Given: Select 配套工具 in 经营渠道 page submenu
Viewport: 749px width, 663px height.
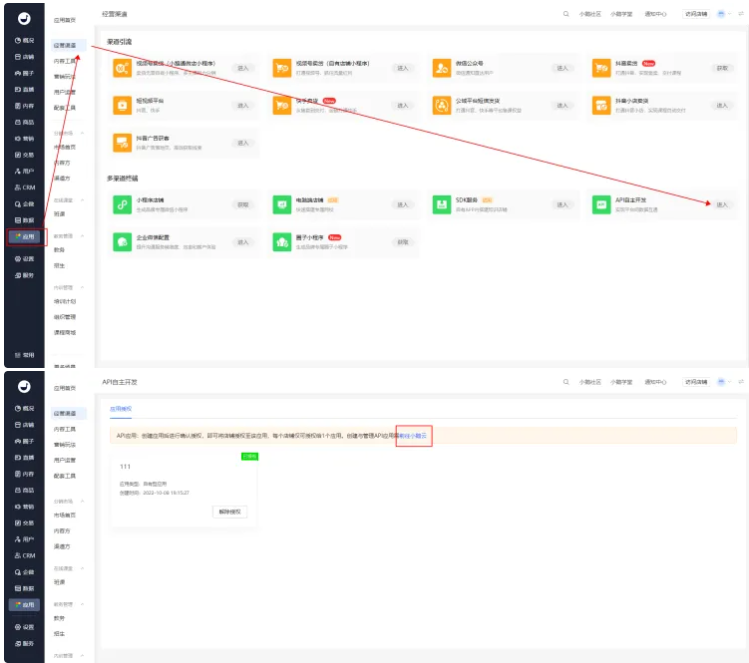Looking at the screenshot, I should pyautogui.click(x=64, y=107).
